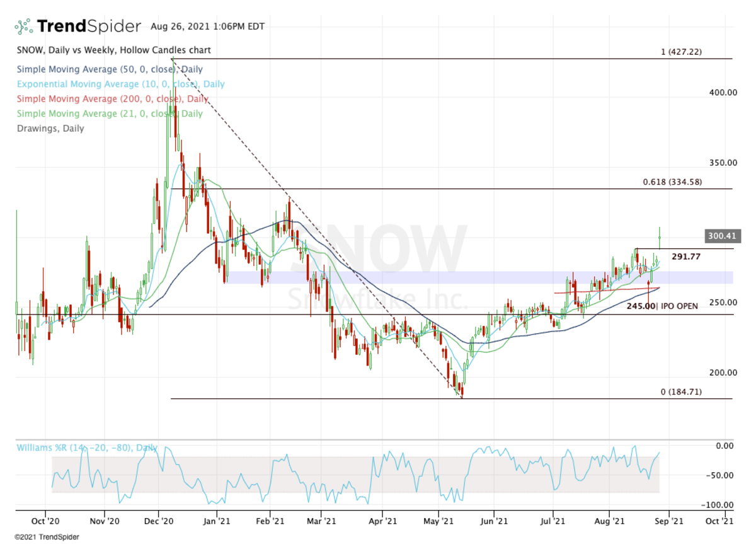Viewport: 756px width, 544px height.
Task: Click the Jan '21 date axis label
Action: (x=216, y=522)
